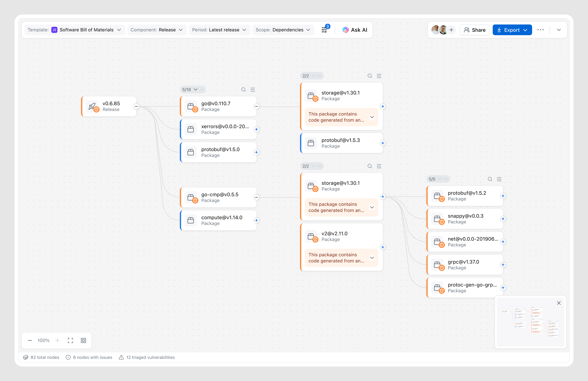Image resolution: width=588 pixels, height=381 pixels.
Task: Click the Ask AI button
Action: click(355, 30)
